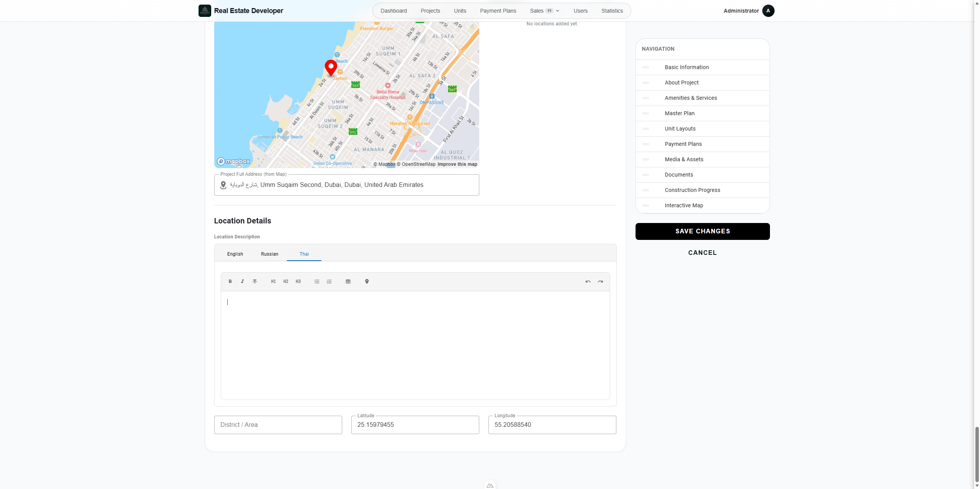
Task: Click the drag handle beside Documents
Action: pyautogui.click(x=646, y=175)
